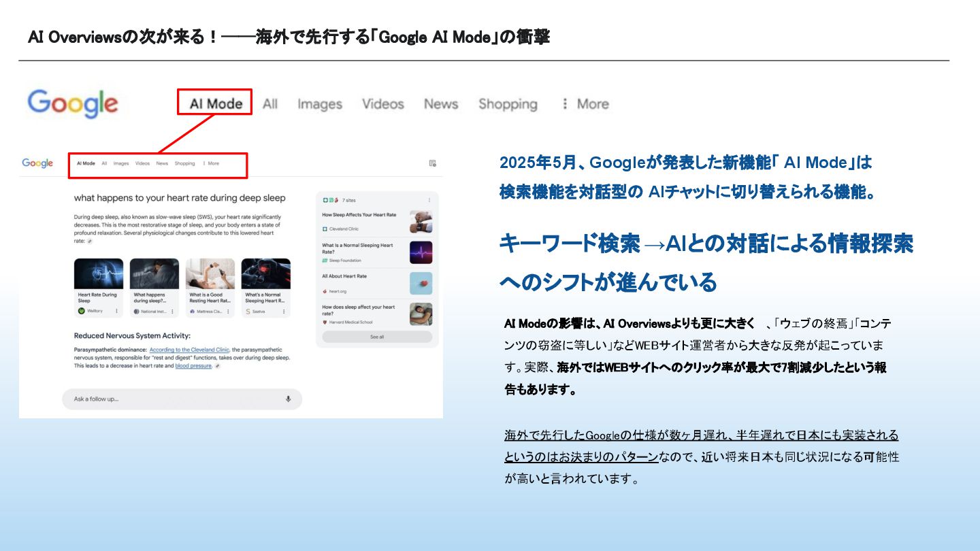Click the headline line 'へのシフトが進んでいる'
The image size is (980, 551).
(608, 282)
